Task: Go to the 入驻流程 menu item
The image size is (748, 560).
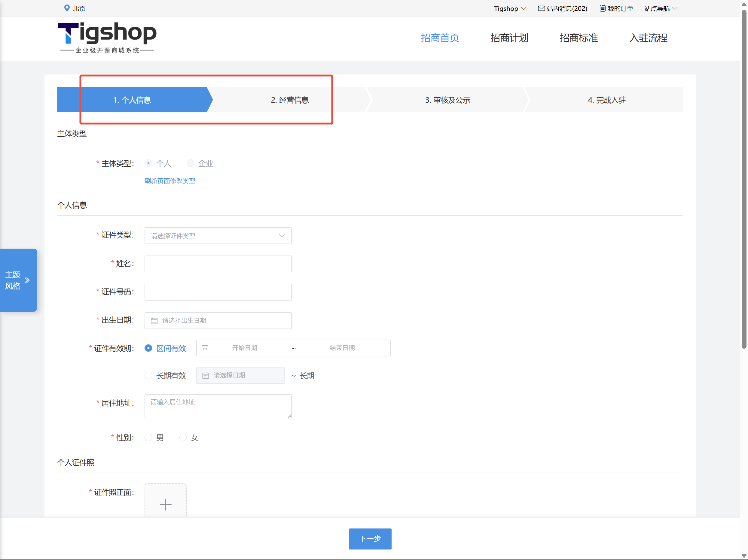Action: [648, 38]
